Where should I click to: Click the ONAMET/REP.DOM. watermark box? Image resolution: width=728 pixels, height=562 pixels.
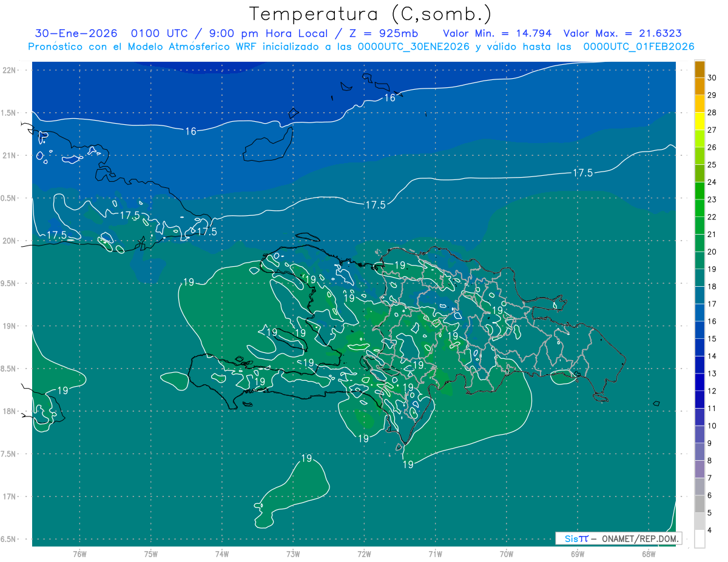618,538
